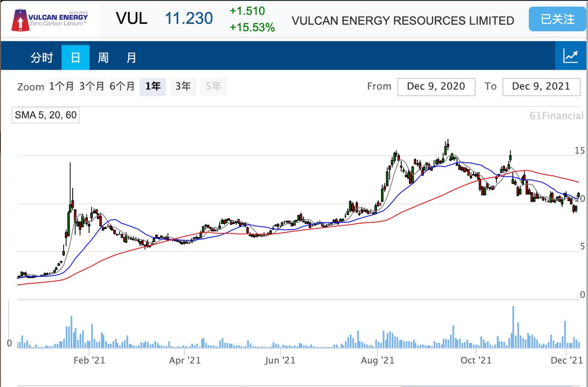Image resolution: width=588 pixels, height=387 pixels.
Task: Click the chart indicator icon in blue bar
Action: pos(571,56)
